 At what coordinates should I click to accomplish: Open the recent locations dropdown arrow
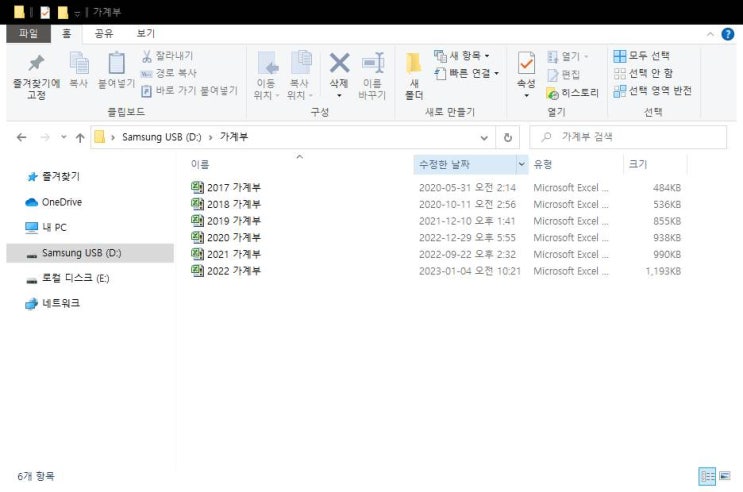(x=63, y=137)
